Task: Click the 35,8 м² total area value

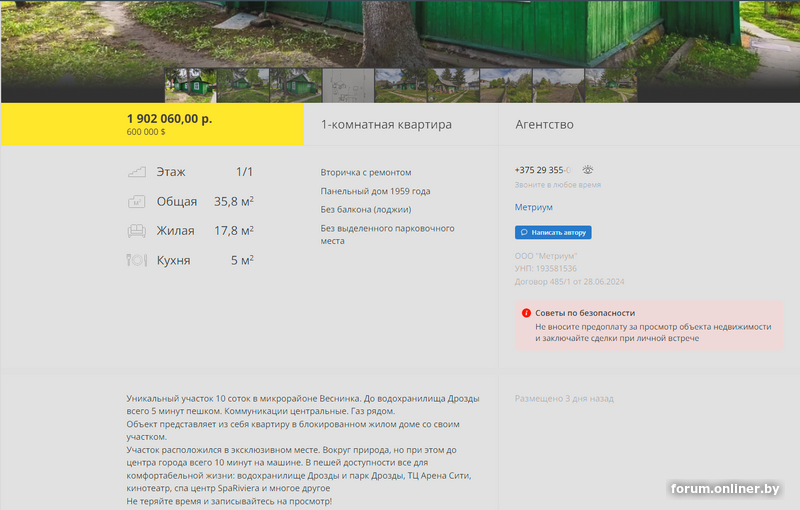Action: click(x=234, y=201)
